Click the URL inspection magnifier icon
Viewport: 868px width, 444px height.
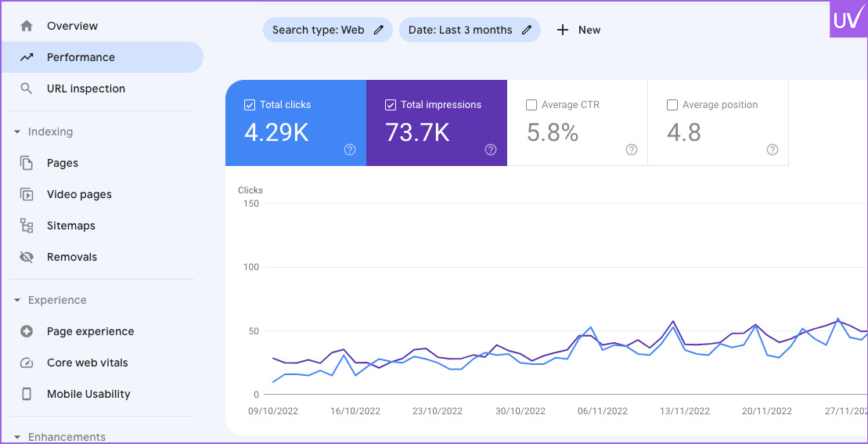pyautogui.click(x=27, y=88)
